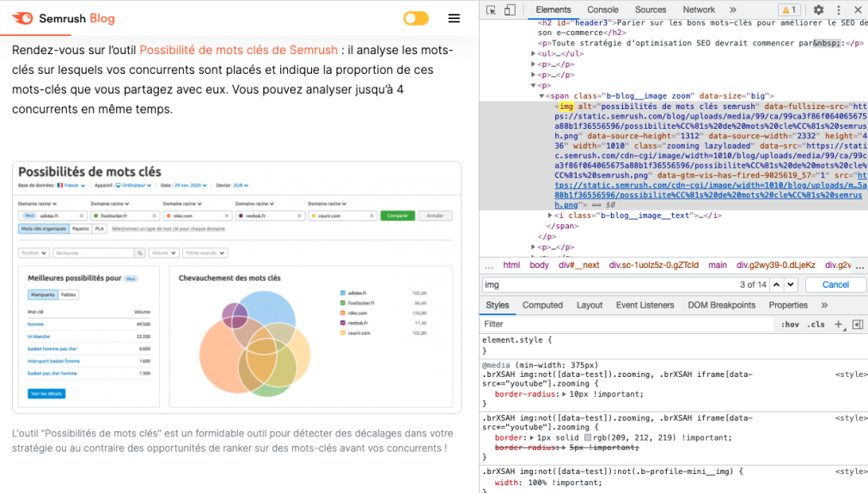Switch to the Event Listeners tab
This screenshot has height=493, width=868.
point(645,305)
